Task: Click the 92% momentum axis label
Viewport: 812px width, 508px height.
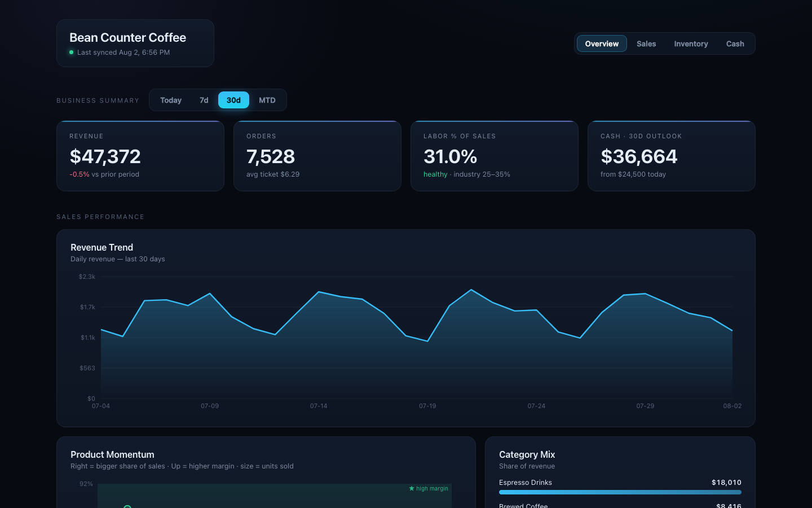Action: (x=86, y=484)
